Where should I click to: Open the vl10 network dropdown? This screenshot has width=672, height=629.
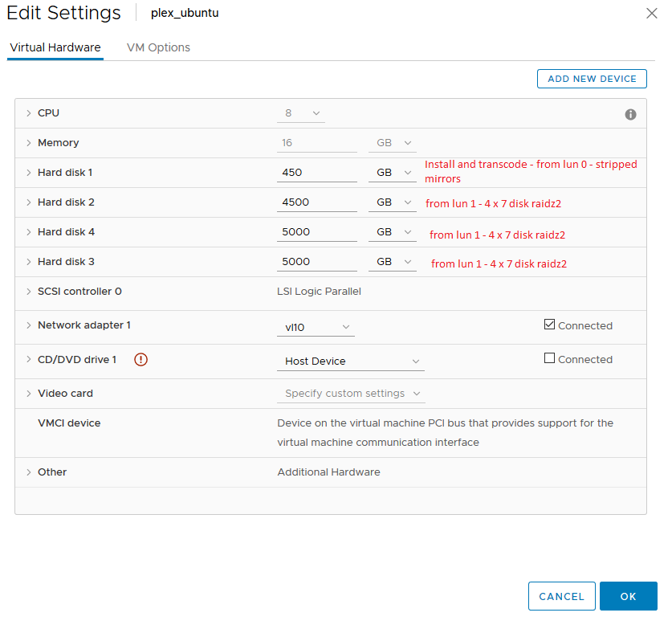(316, 327)
